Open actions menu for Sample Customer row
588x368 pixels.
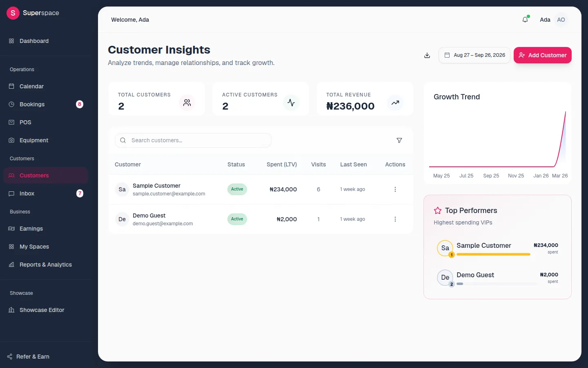pyautogui.click(x=395, y=189)
